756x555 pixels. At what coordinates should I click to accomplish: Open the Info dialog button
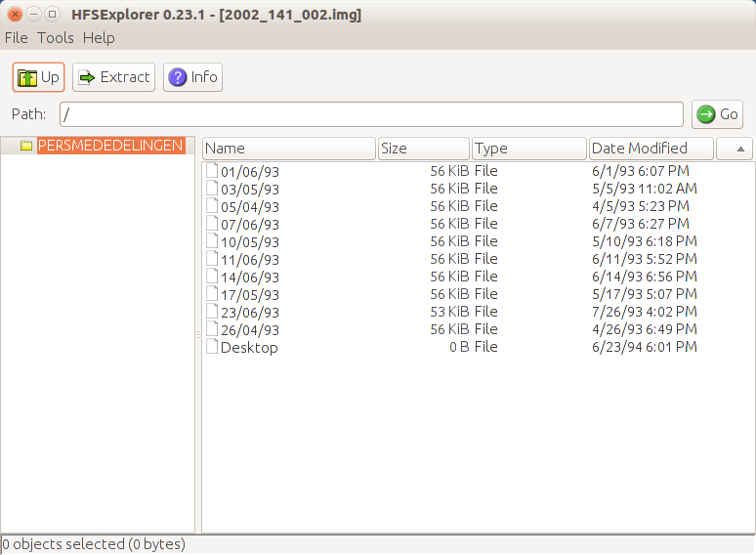coord(192,77)
